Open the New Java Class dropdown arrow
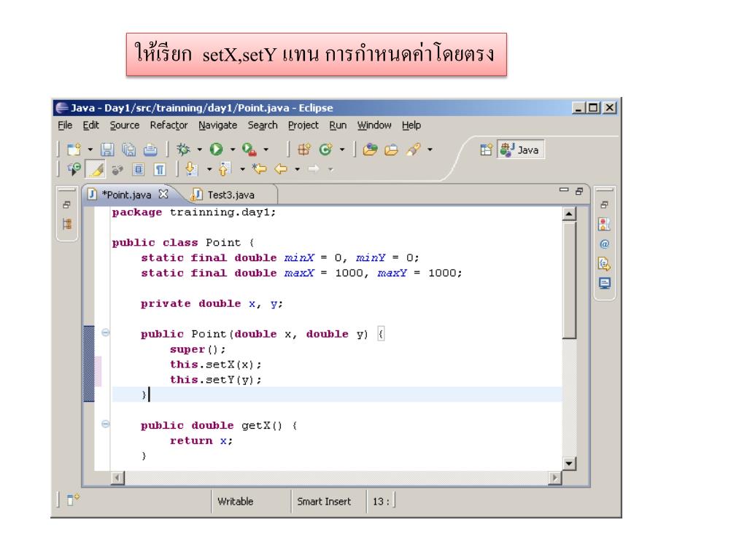Viewport: 747px width, 560px height. pos(342,149)
